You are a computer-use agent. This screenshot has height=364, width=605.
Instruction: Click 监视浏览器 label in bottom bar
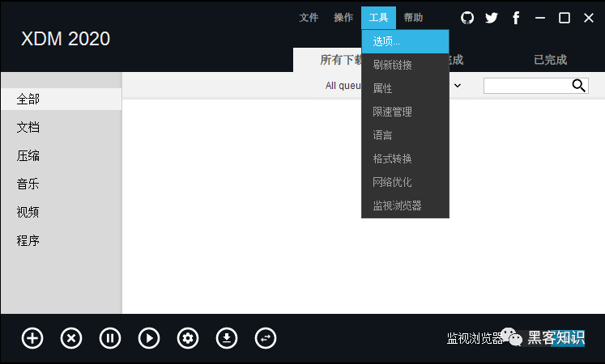[475, 338]
